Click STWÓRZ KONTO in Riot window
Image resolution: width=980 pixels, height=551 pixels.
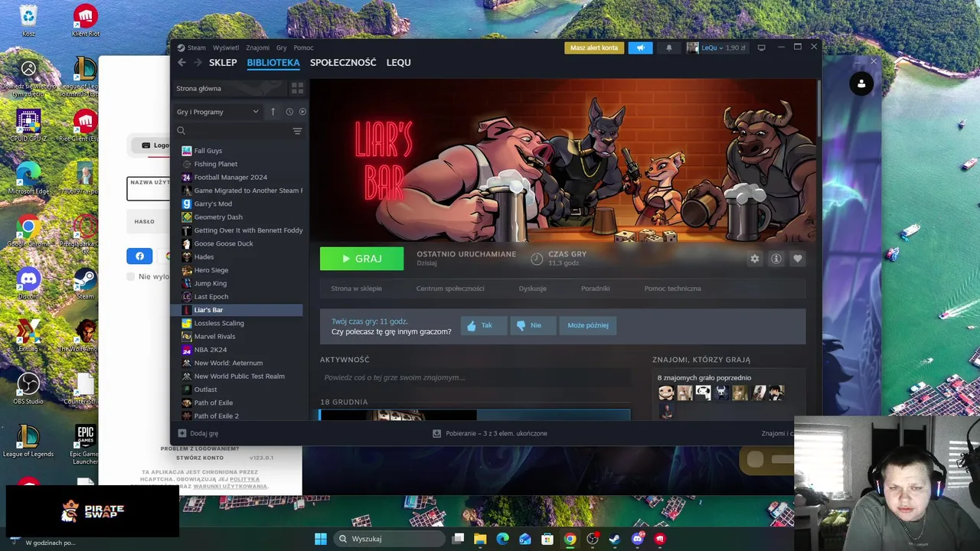tap(200, 458)
